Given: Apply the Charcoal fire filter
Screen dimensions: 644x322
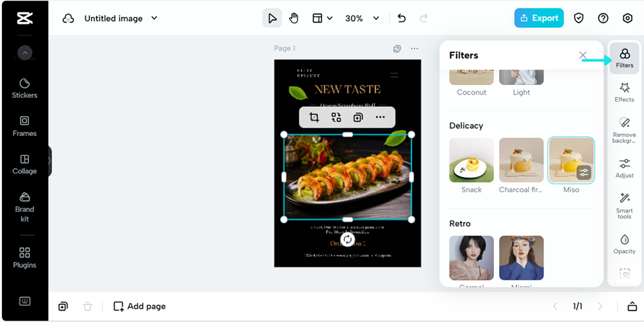Looking at the screenshot, I should point(521,160).
